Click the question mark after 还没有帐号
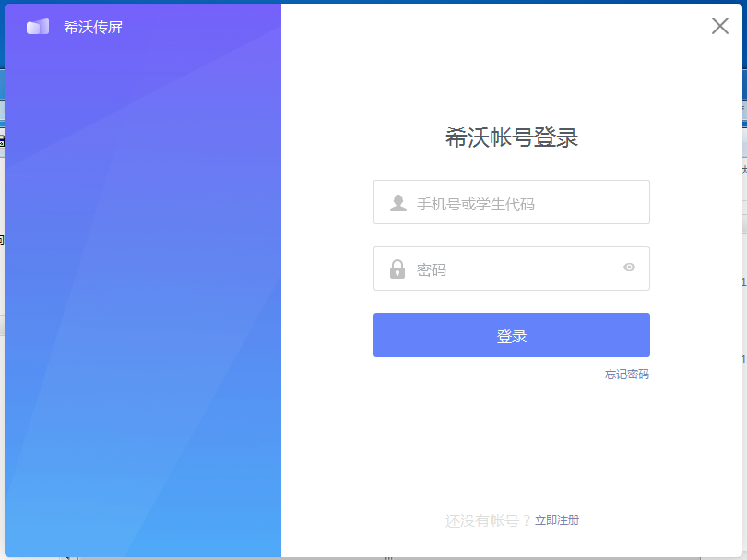Image resolution: width=747 pixels, height=560 pixels. click(x=527, y=521)
